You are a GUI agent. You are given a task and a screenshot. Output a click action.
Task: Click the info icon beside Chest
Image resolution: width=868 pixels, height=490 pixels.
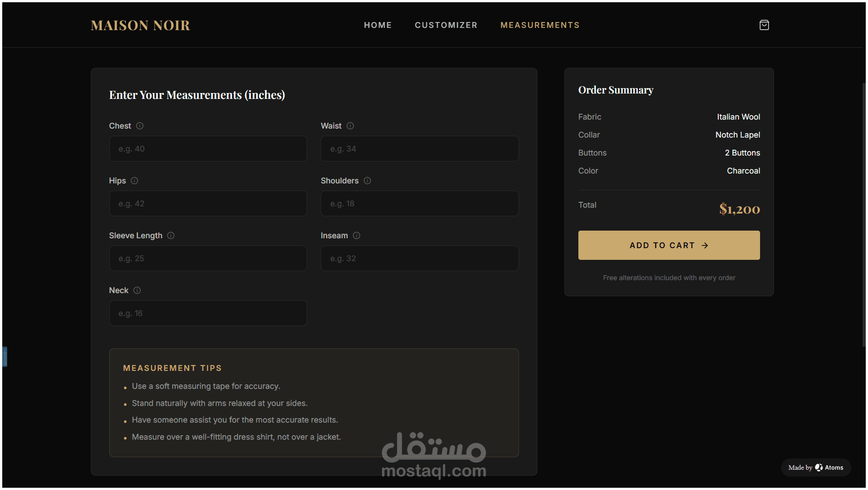tap(140, 126)
